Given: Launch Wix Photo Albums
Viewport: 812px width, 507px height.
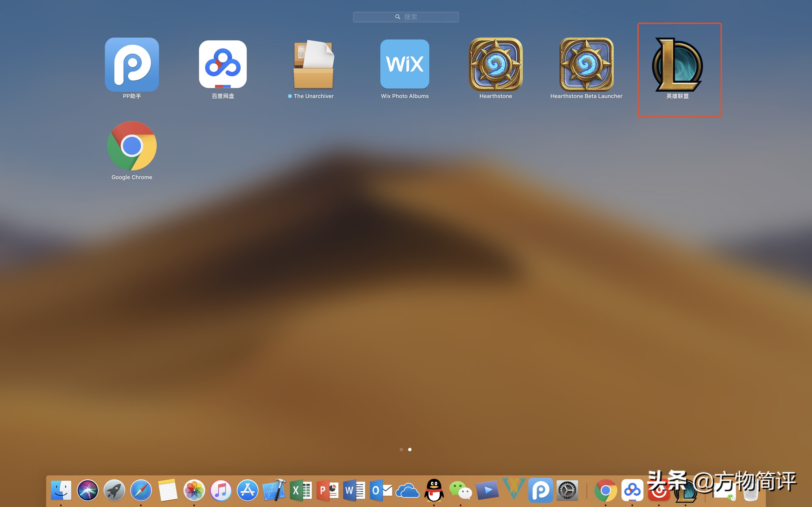Looking at the screenshot, I should coord(405,65).
